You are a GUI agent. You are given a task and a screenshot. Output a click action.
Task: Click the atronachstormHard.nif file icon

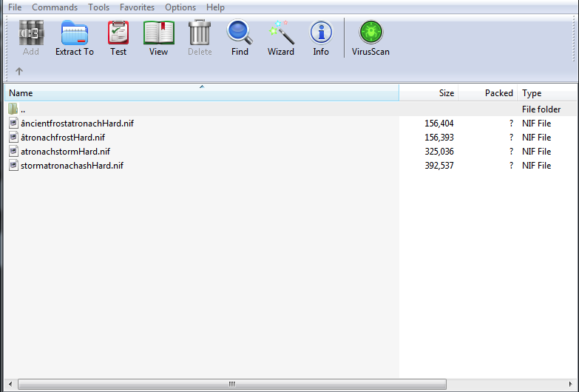click(x=13, y=151)
